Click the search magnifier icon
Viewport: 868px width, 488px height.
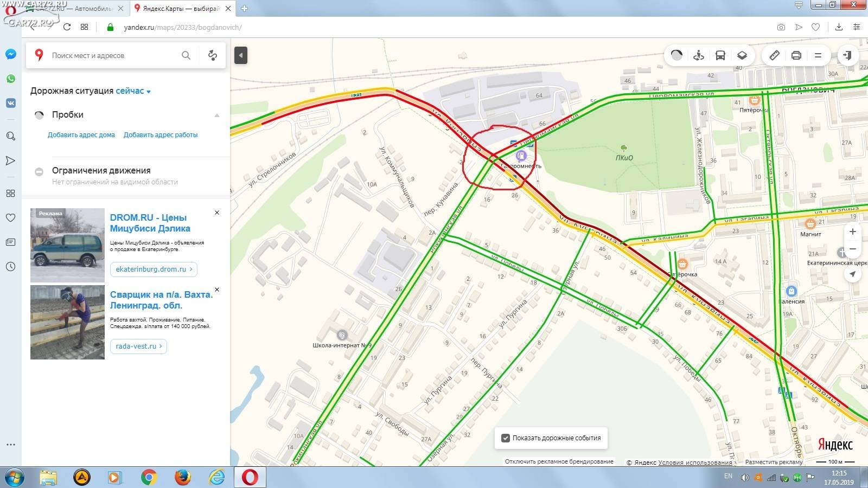[x=186, y=55]
